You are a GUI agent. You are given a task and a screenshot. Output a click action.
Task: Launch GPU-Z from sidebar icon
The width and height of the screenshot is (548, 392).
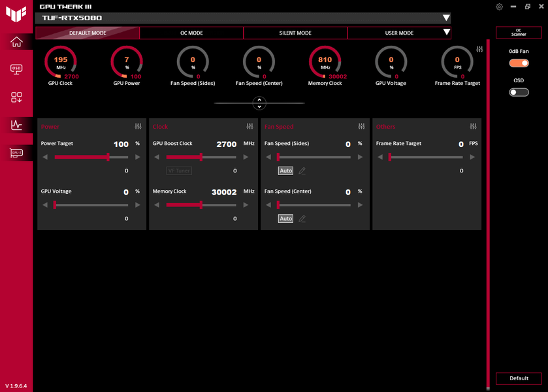(16, 153)
